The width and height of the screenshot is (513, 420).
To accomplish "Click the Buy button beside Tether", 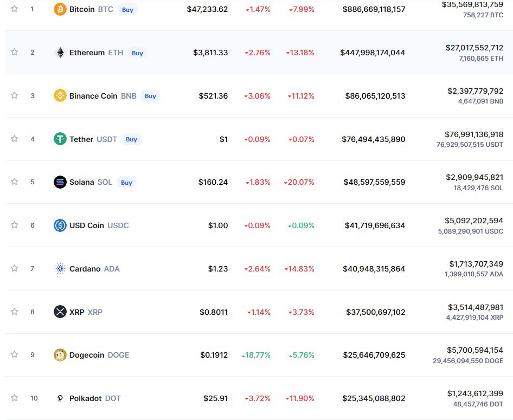I will (x=131, y=139).
